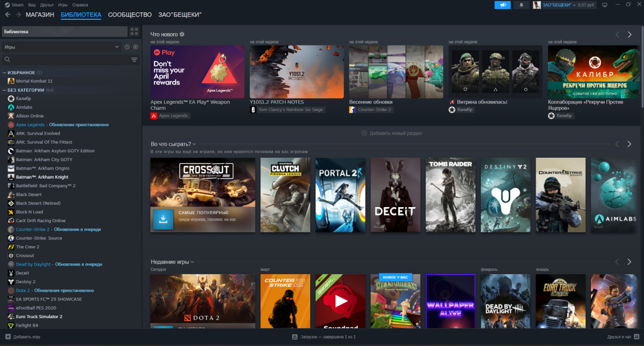Collapse the ИЗБРАННОЕ category
This screenshot has height=346, width=644.
pyautogui.click(x=4, y=72)
